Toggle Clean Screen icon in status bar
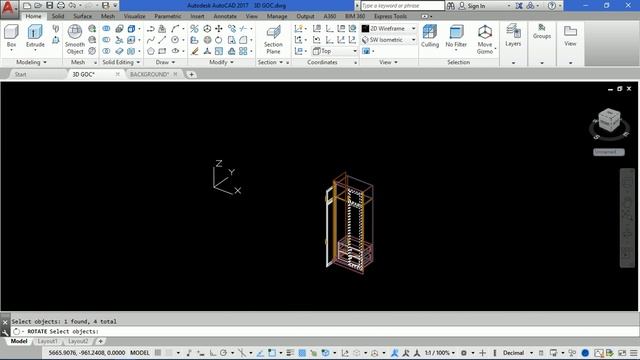Image resolution: width=640 pixels, height=360 pixels. 622,353
